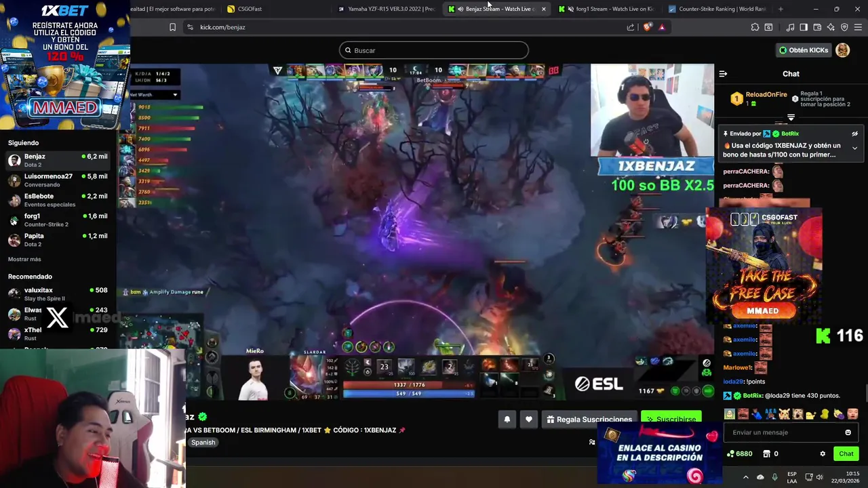Screen dimensions: 868x488
Task: Toggle the browser sidebar panel
Action: coord(804,27)
